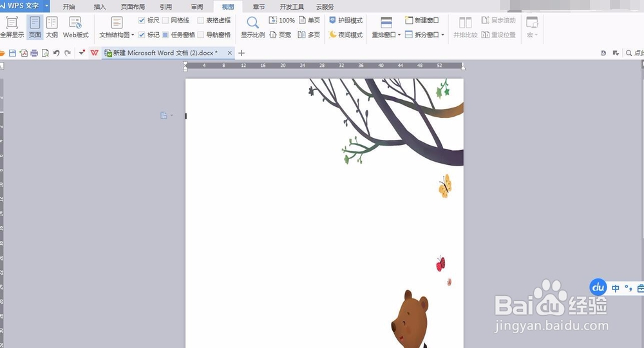Click the print icon in quick toolbar
This screenshot has height=348, width=644.
[34, 53]
